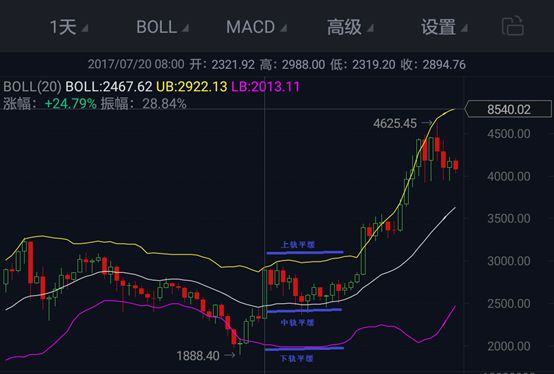Click the LB:2013.11 lower band value

point(265,87)
